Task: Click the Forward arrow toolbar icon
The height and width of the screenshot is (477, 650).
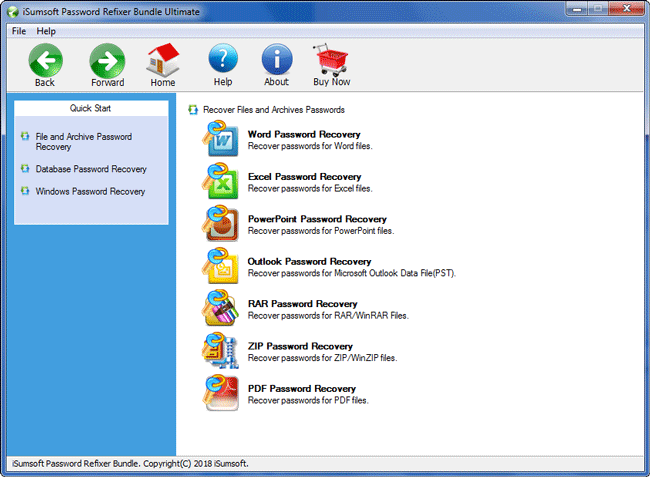Action: coord(107,60)
